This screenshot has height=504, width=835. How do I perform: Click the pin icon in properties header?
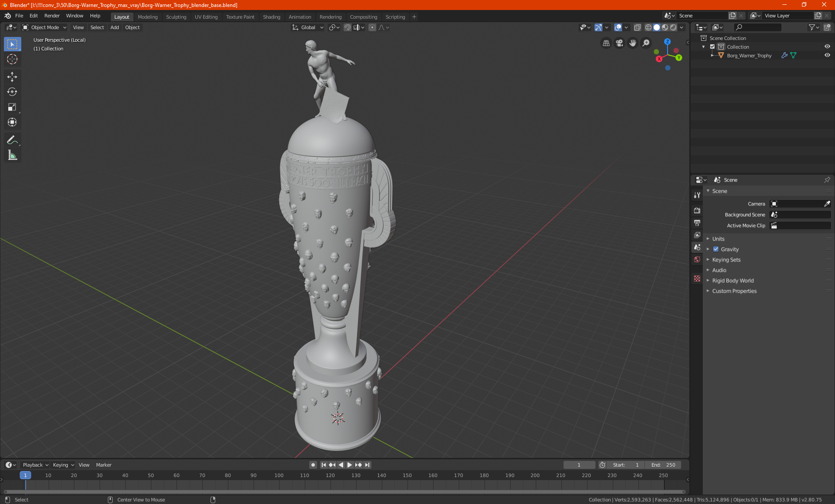click(827, 180)
